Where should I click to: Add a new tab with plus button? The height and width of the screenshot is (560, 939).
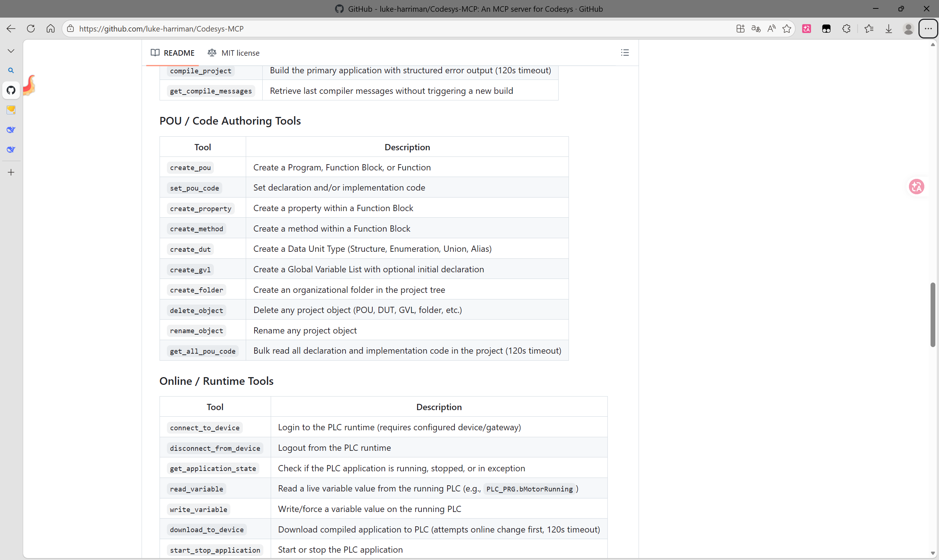click(x=11, y=173)
